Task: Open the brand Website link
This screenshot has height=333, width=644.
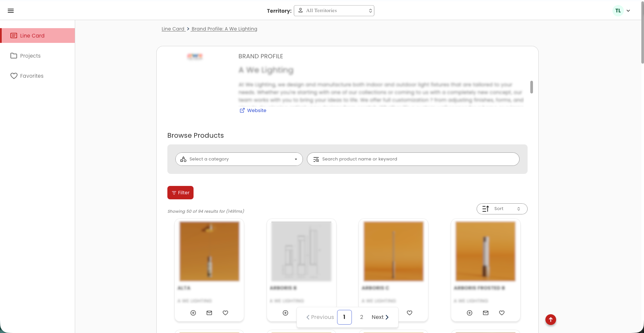Action: point(253,111)
